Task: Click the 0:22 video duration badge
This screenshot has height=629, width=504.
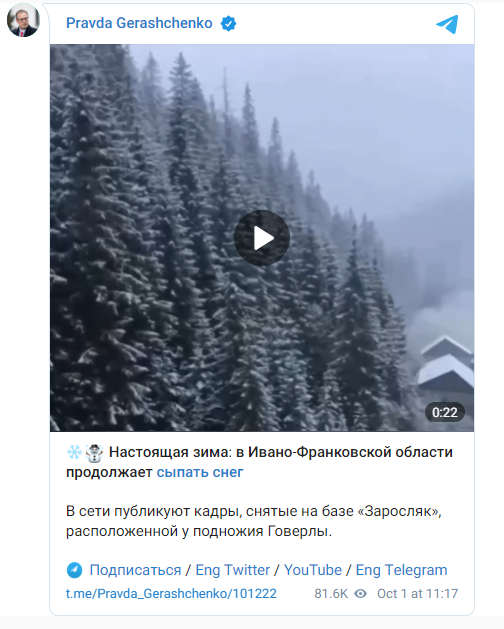Action: click(445, 412)
